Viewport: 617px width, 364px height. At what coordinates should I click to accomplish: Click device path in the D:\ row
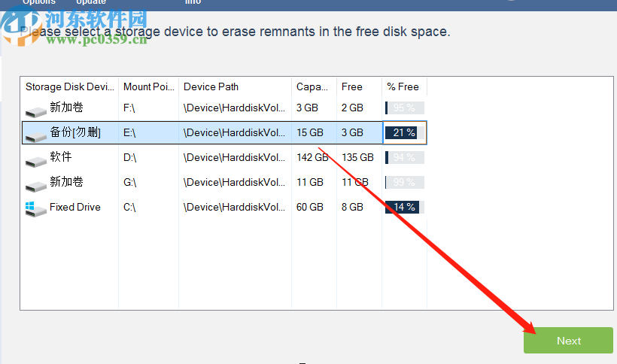(x=234, y=157)
